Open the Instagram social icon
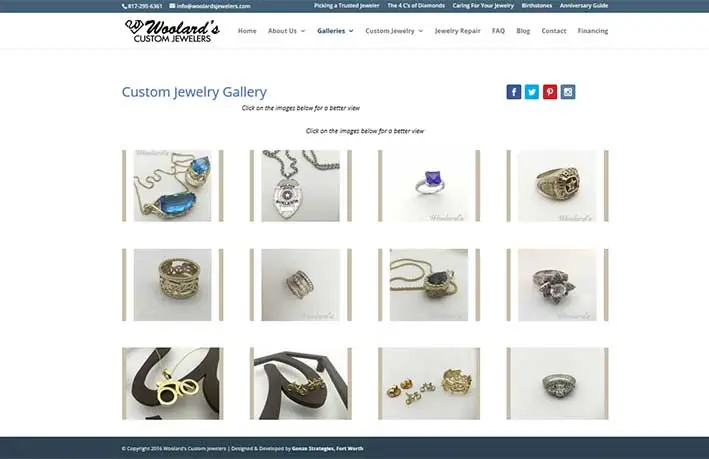 (568, 92)
